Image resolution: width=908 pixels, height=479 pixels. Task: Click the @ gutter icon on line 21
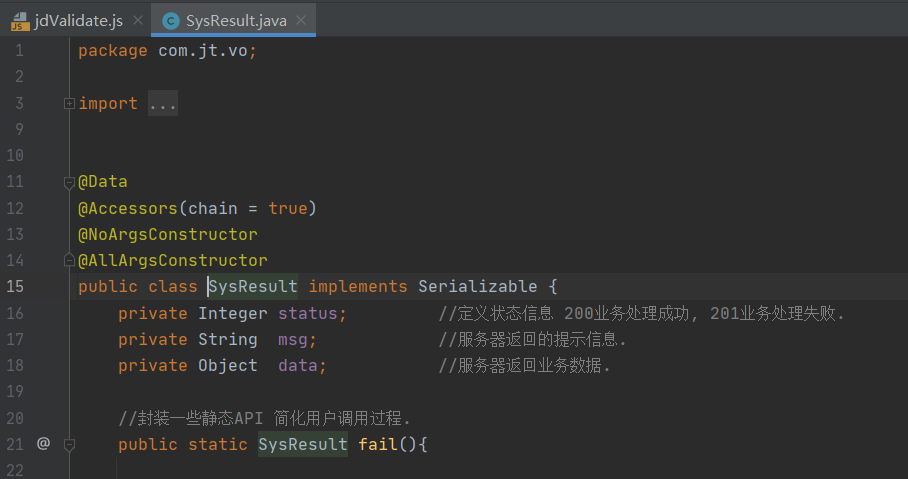pyautogui.click(x=43, y=444)
